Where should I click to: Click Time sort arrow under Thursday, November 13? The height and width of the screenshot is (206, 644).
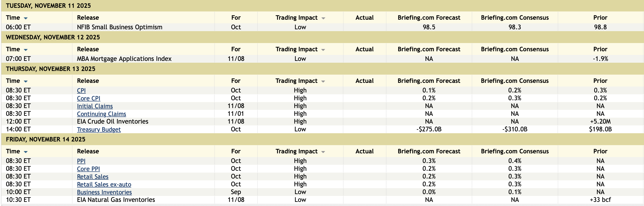tap(25, 81)
